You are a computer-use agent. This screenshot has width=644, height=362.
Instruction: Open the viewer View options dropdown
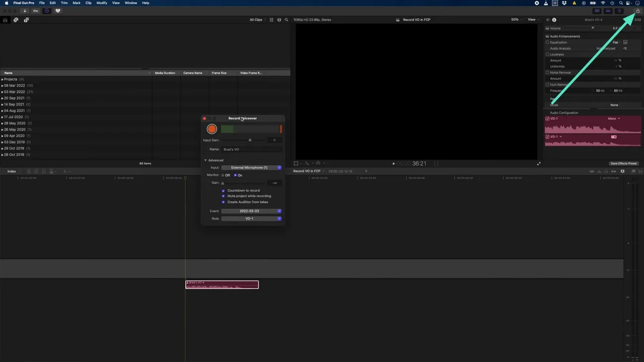tap(533, 20)
